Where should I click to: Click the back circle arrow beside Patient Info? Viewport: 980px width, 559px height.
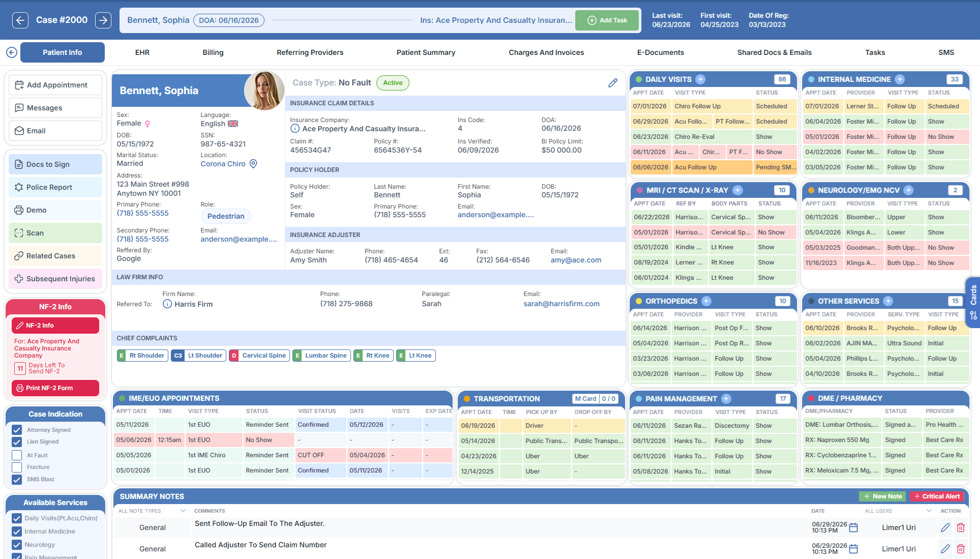pos(12,52)
